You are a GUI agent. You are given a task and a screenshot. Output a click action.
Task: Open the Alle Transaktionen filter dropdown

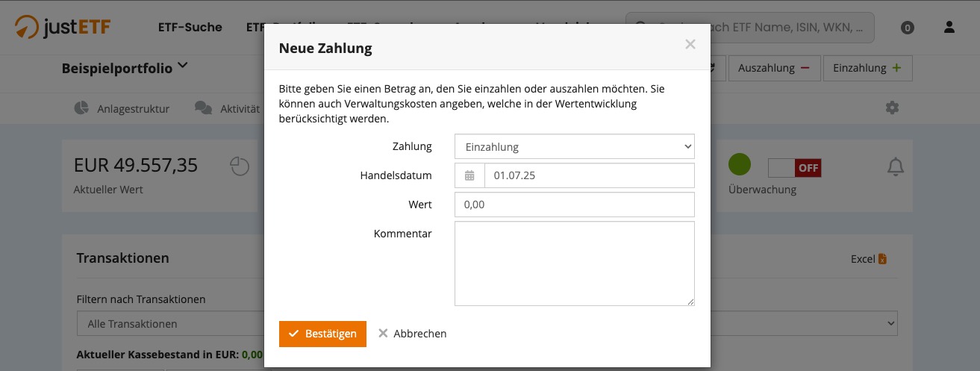click(x=170, y=324)
